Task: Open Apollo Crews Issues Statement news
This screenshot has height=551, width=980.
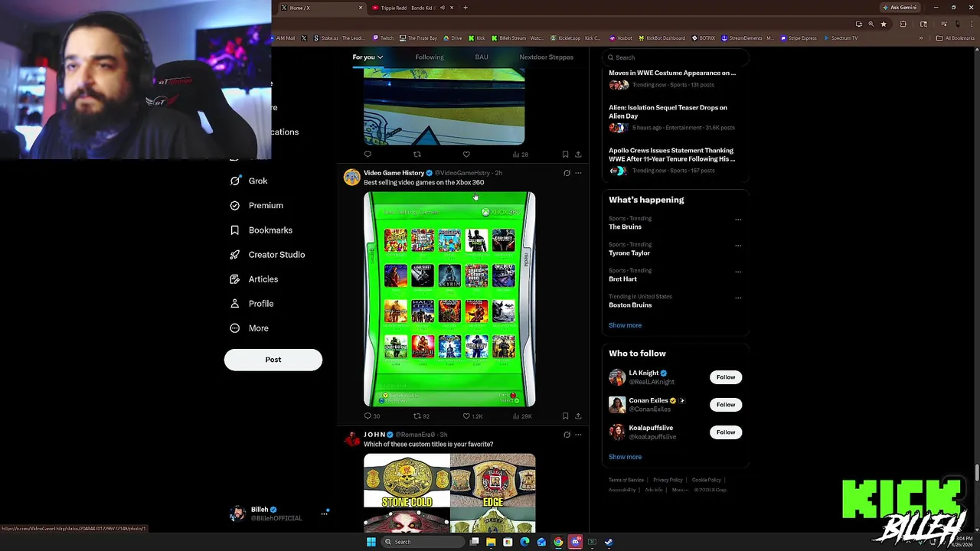Action: (671, 155)
